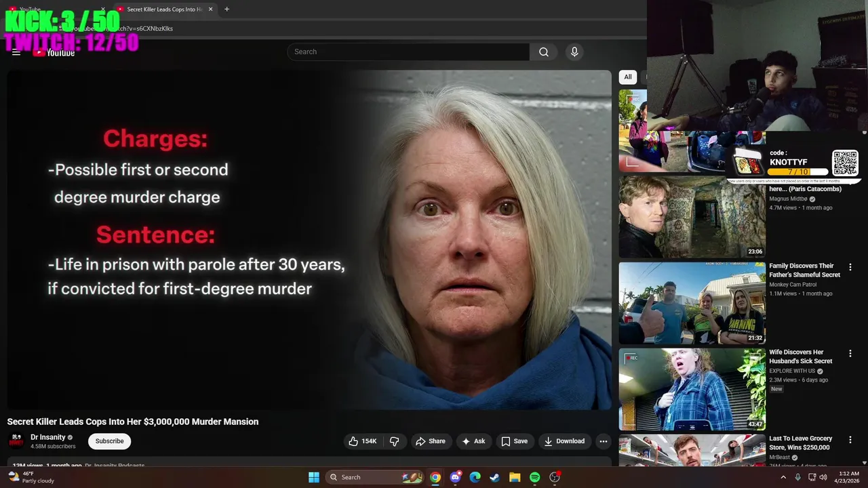The image size is (868, 488).
Task: Open volume control in the system tray
Action: tap(823, 477)
